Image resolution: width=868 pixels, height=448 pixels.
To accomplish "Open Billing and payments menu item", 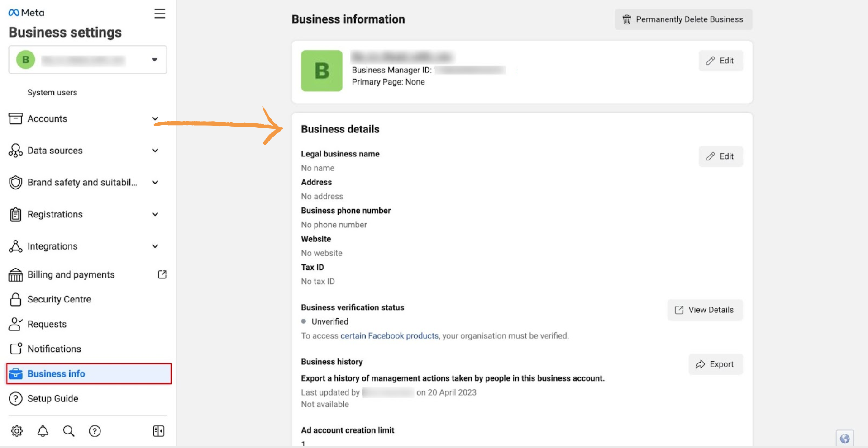I will (71, 274).
